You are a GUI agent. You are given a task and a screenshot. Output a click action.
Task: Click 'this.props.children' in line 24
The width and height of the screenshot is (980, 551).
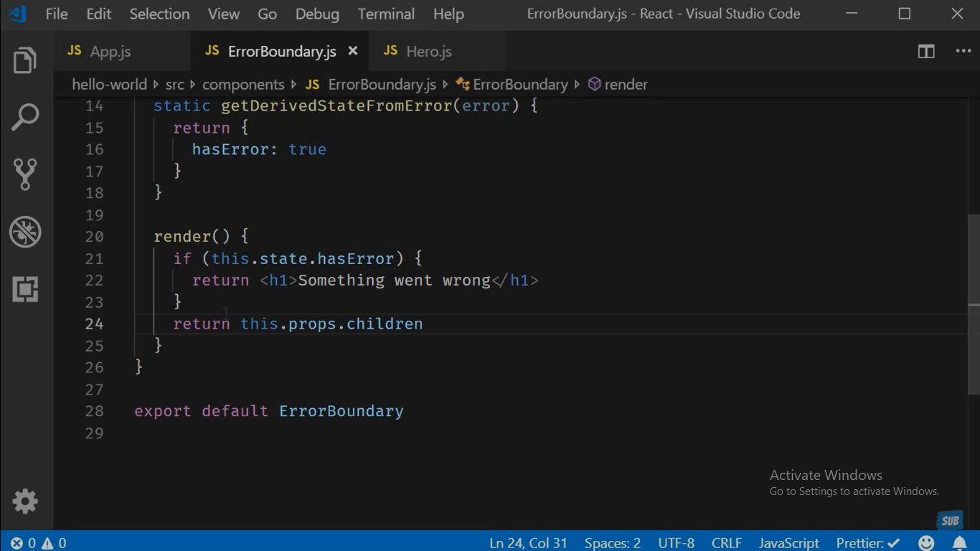click(331, 324)
